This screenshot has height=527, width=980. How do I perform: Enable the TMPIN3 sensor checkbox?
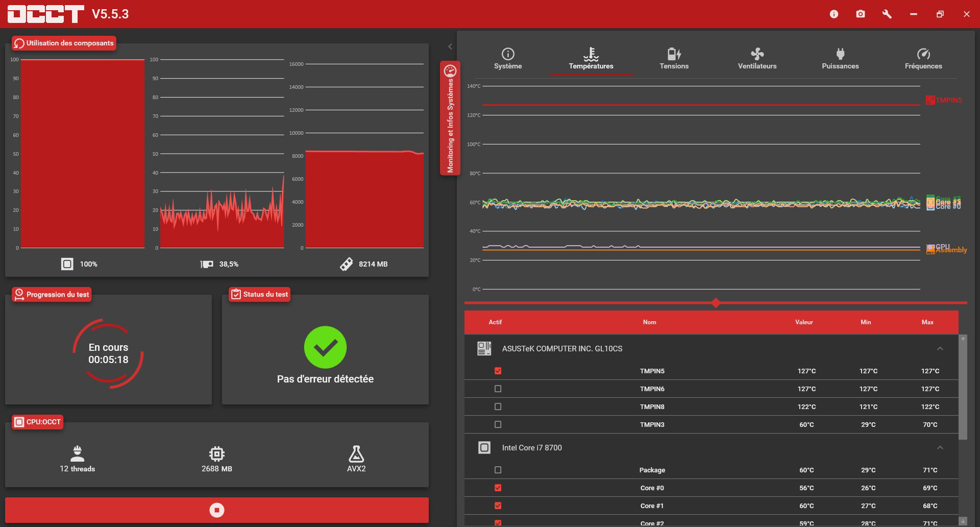[x=498, y=424]
